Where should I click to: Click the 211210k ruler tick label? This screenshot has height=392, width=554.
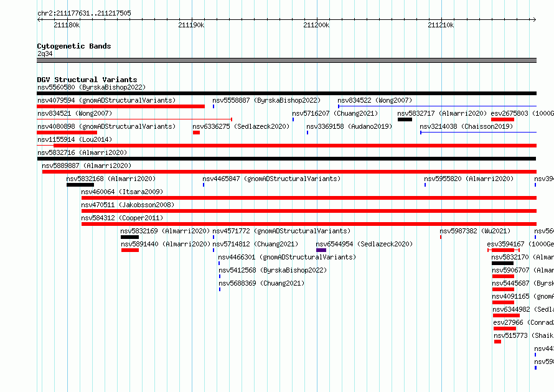coord(441,25)
